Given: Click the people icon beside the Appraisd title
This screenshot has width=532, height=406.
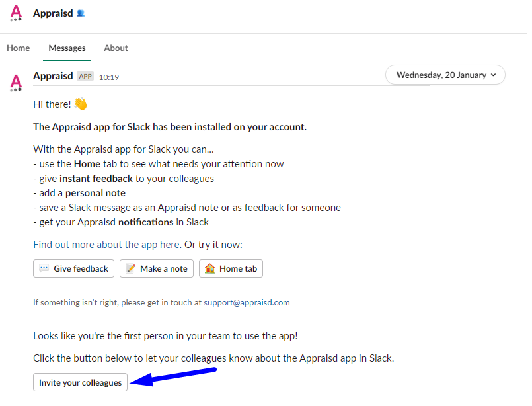Looking at the screenshot, I should click(x=81, y=13).
